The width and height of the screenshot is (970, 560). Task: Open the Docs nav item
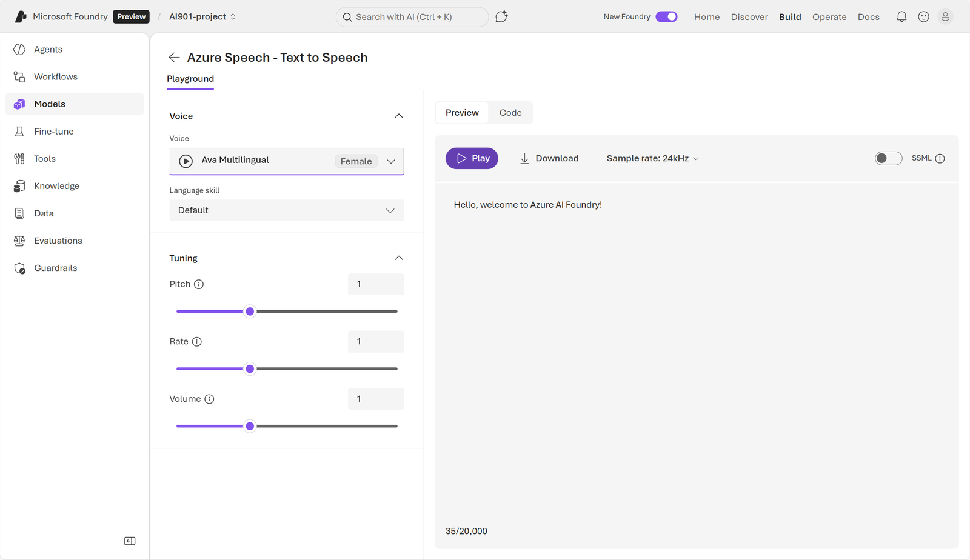[869, 17]
